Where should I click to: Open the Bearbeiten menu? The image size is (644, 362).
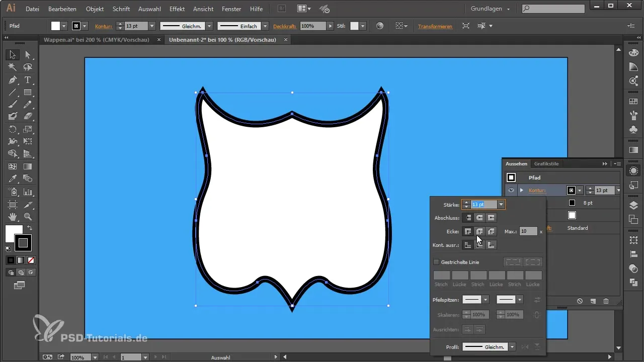pyautogui.click(x=63, y=9)
